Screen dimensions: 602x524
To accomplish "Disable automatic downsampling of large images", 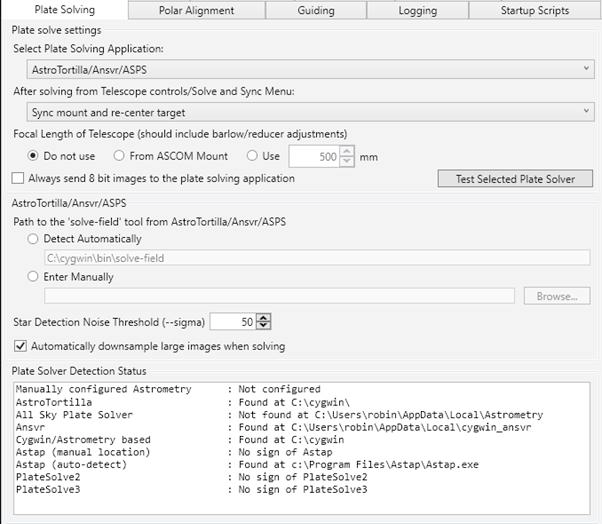I will 21,347.
